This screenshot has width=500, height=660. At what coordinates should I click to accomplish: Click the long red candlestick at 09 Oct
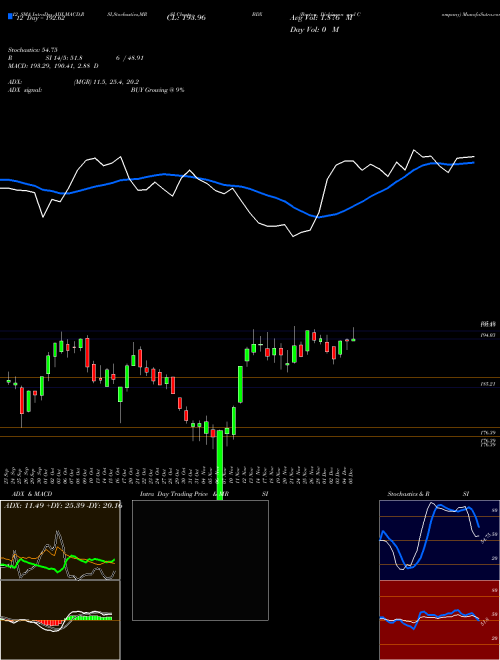pos(87,352)
